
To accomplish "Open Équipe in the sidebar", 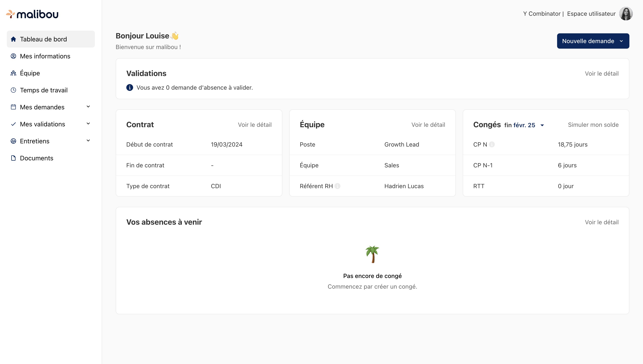I will click(x=51, y=73).
